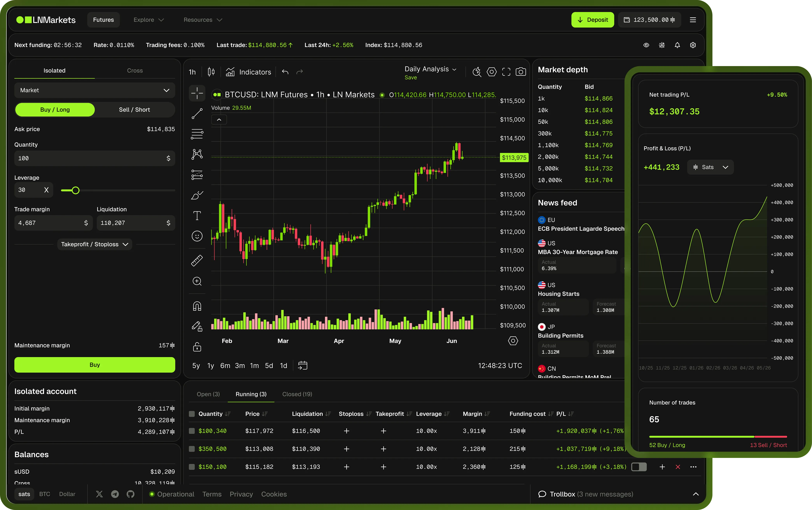
Task: Open the Market order type dropdown
Action: tap(95, 90)
